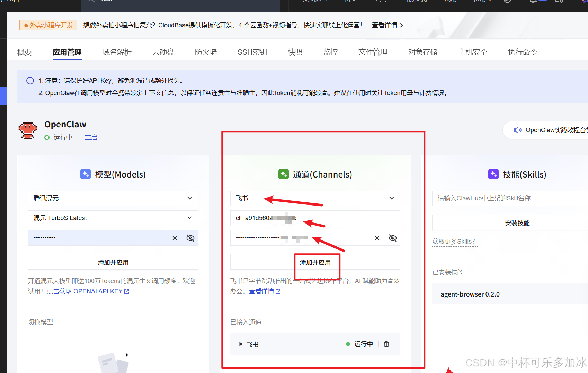This screenshot has width=588, height=373.
Task: Open the 点击获取 OPENAI API KEY link
Action: pos(88,291)
